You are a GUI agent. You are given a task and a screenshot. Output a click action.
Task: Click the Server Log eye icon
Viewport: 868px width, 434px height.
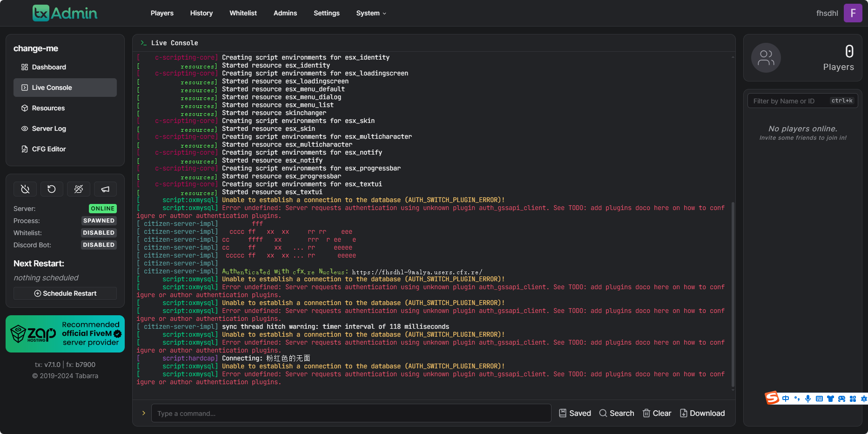pos(25,129)
